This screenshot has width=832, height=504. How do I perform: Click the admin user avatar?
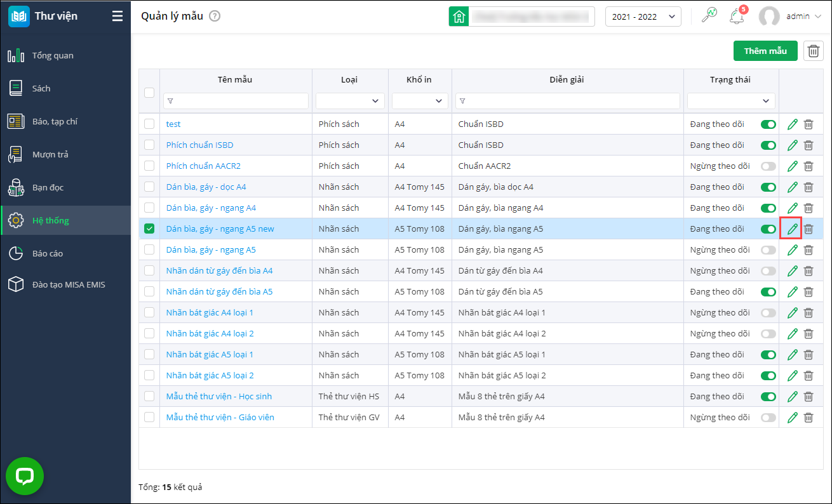coord(769,17)
